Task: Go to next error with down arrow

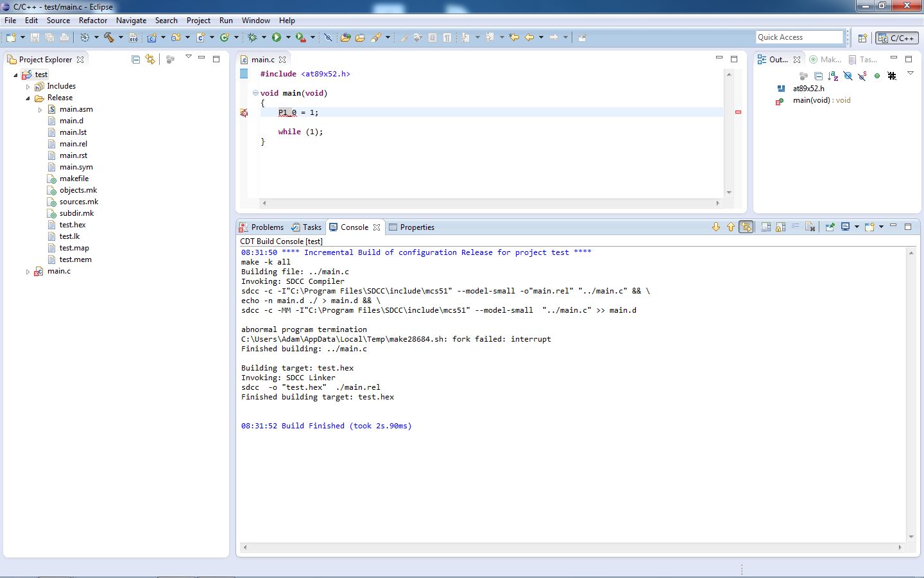Action: [716, 227]
